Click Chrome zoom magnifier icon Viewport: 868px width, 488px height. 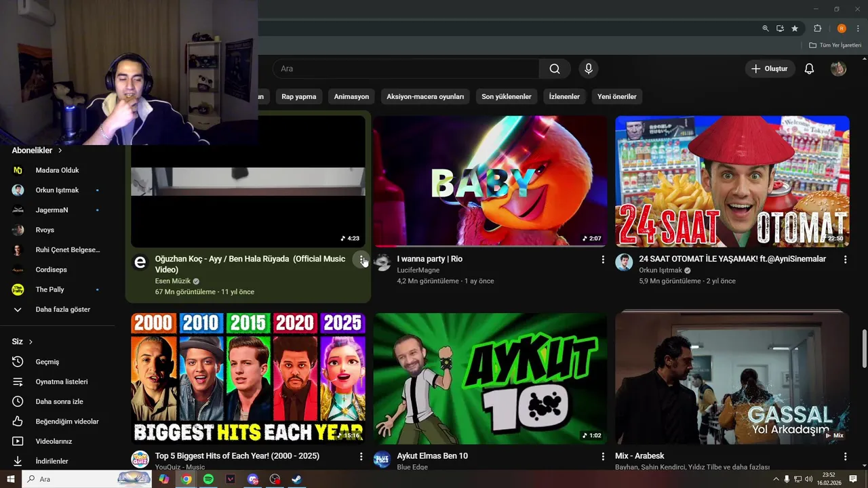[766, 28]
